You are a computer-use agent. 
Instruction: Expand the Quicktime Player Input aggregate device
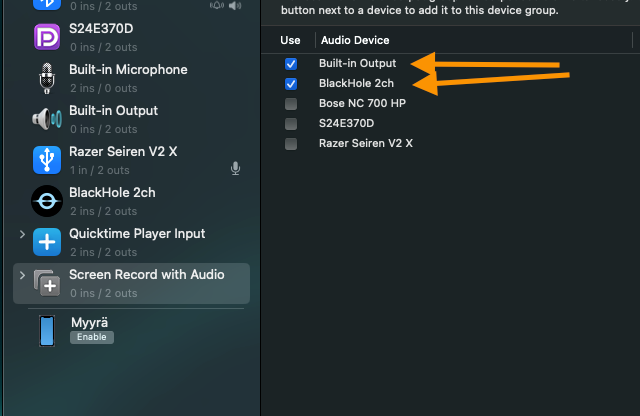tap(22, 234)
